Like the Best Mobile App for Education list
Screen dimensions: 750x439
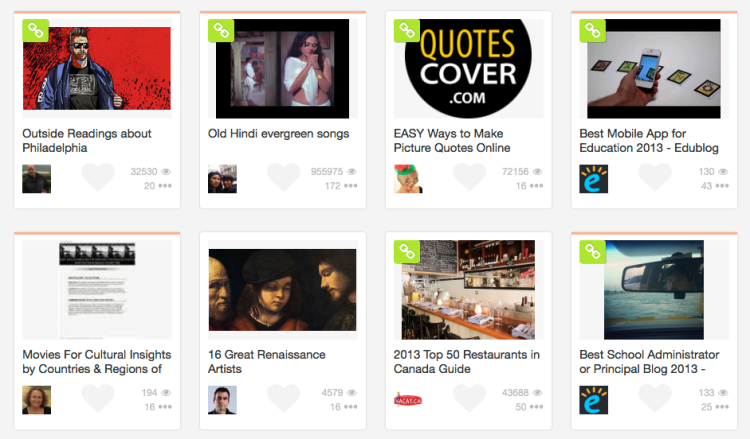click(655, 177)
